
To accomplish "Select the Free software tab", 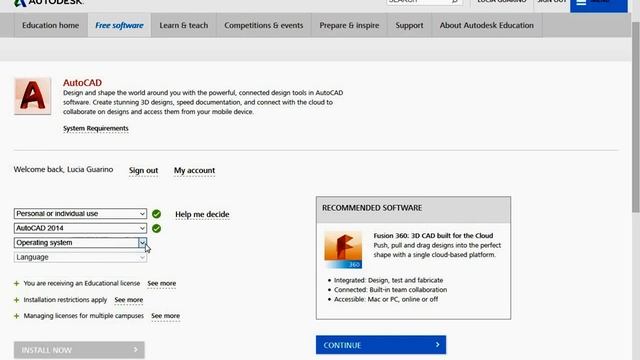I will 119,25.
